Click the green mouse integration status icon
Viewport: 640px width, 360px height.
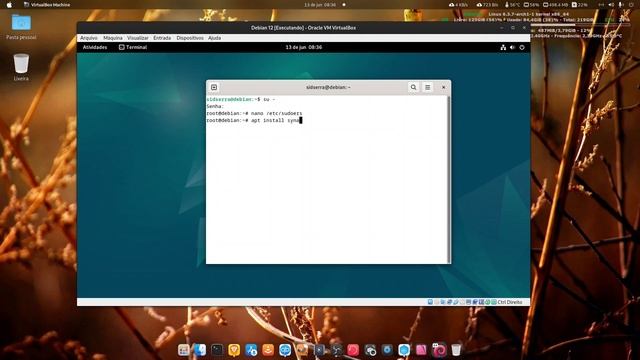point(487,302)
